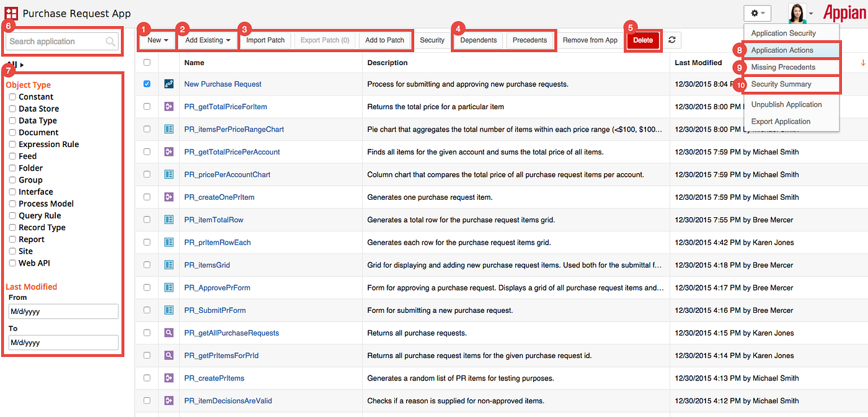Check the PR_getTotalPriceForItem row checkbox
Image resolution: width=868 pixels, height=417 pixels.
[x=147, y=106]
